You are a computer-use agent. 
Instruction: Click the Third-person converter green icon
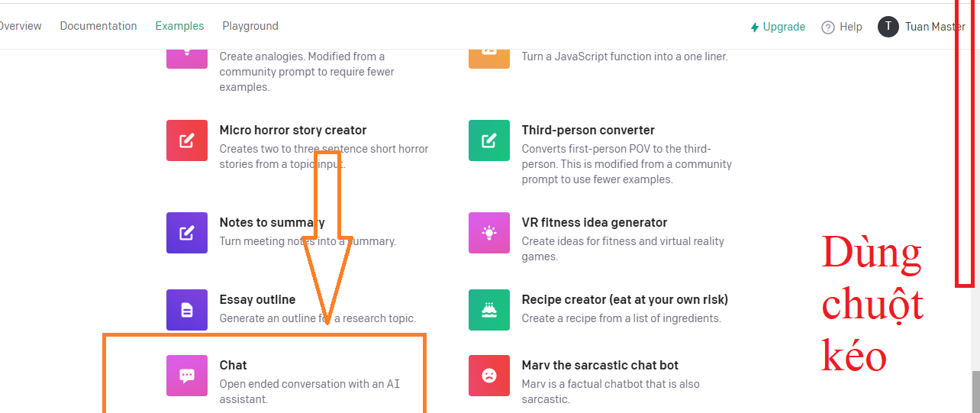(x=488, y=140)
